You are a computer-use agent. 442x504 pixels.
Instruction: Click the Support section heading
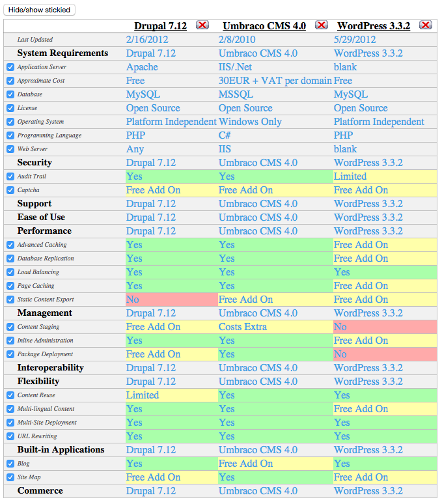click(35, 203)
